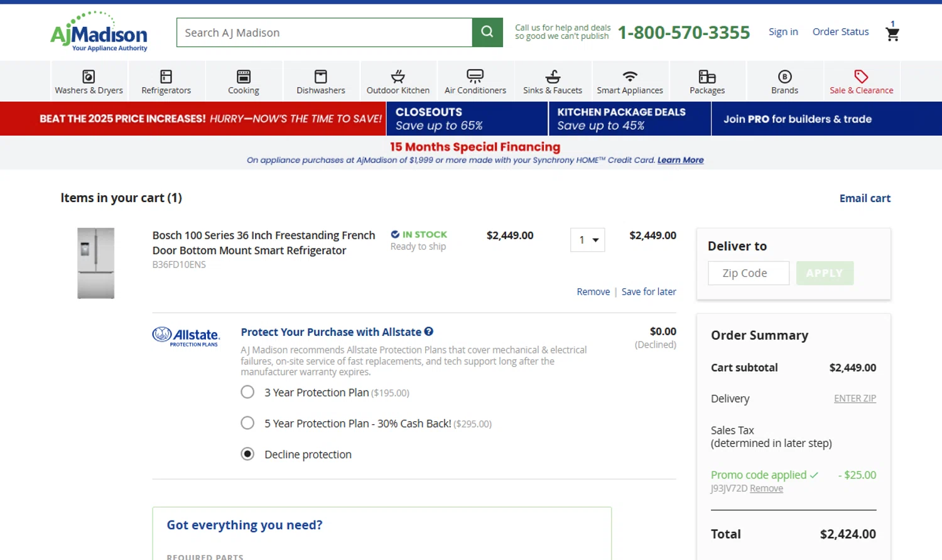
Task: Click the Email cart link
Action: 865,198
